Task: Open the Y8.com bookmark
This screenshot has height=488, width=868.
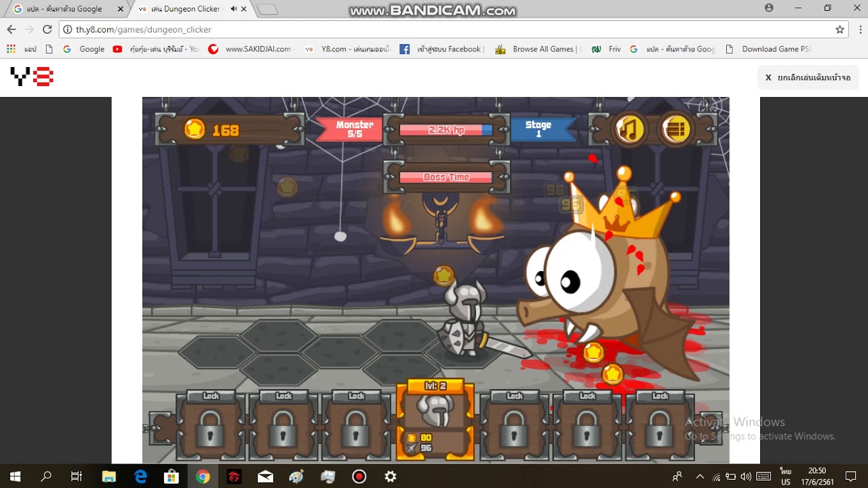Action: coord(348,49)
